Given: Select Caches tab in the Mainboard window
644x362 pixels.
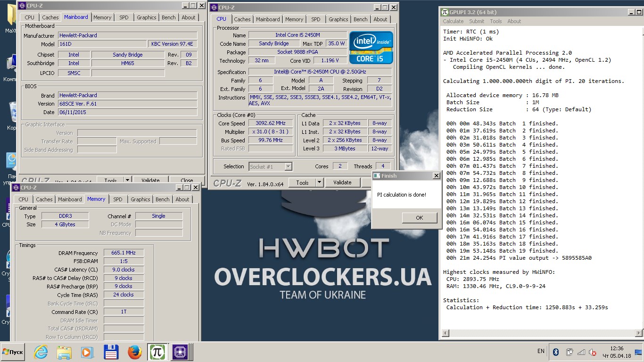Looking at the screenshot, I should (50, 17).
